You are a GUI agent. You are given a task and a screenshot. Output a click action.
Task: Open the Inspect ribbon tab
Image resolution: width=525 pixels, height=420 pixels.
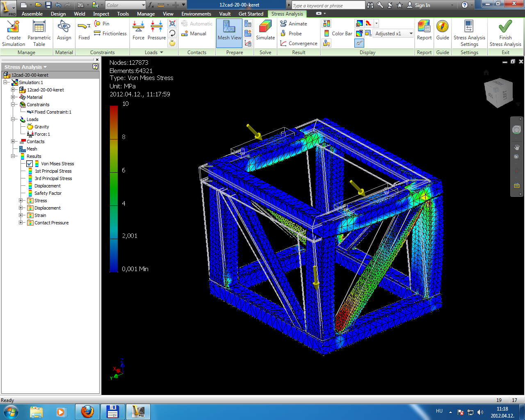point(101,14)
